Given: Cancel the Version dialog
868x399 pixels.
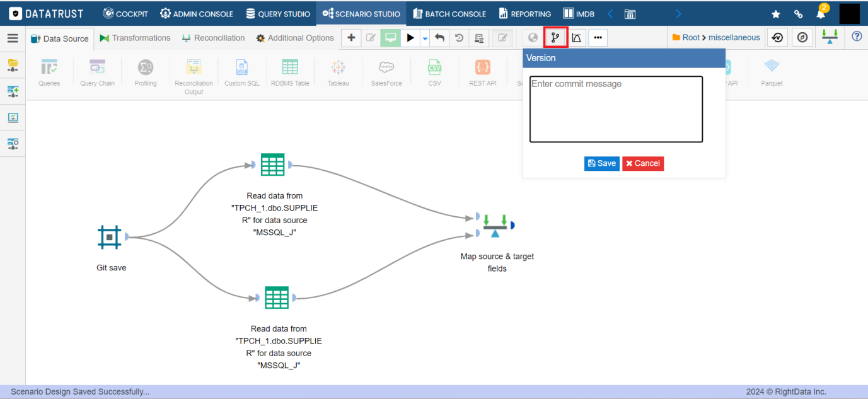Looking at the screenshot, I should (x=643, y=163).
